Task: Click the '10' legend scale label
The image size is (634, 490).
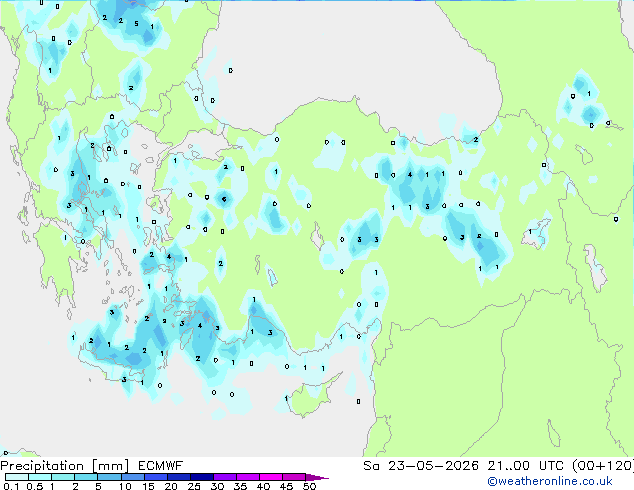Action: [x=125, y=486]
